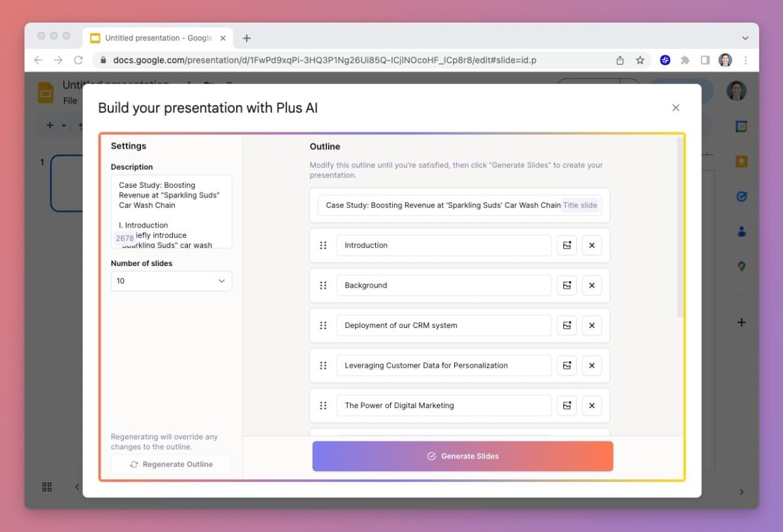This screenshot has height=532, width=783.
Task: Click the Introduction slide title field
Action: click(444, 245)
